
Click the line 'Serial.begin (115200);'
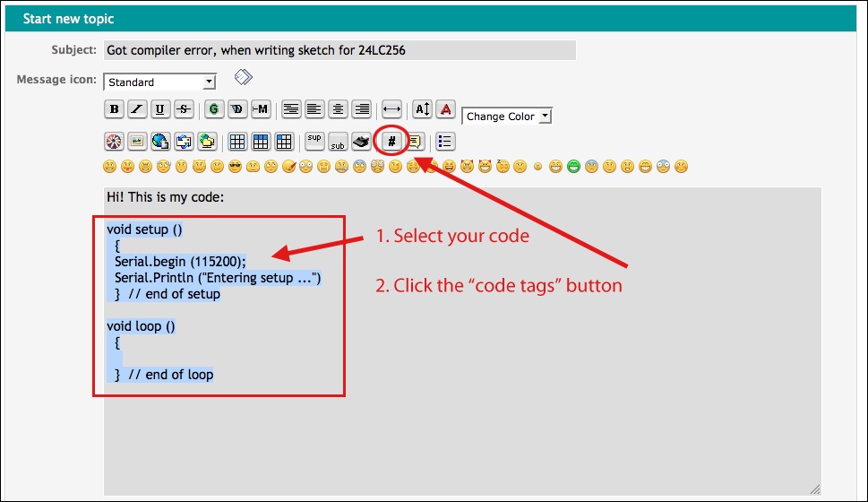pyautogui.click(x=180, y=262)
